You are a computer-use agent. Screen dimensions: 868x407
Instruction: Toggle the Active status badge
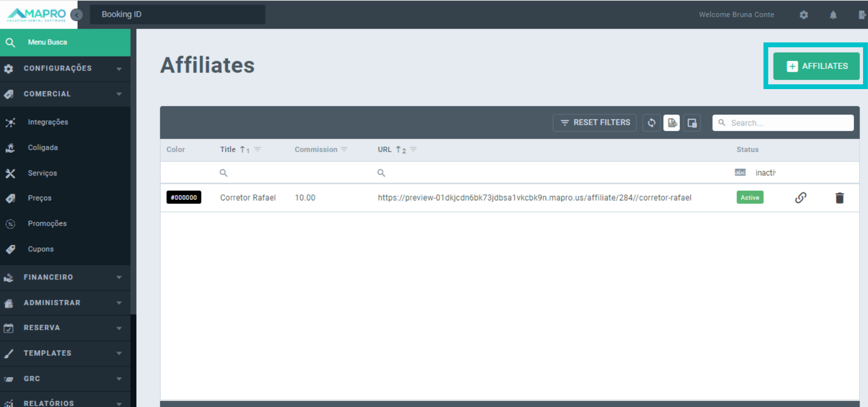[x=750, y=198]
